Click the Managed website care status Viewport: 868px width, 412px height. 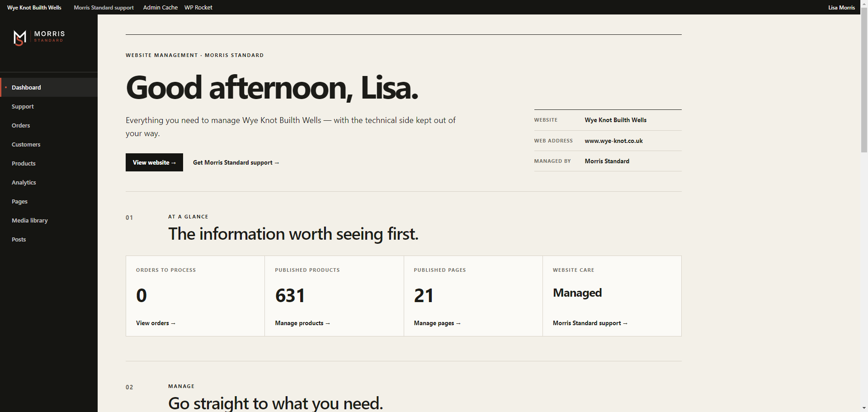[577, 293]
